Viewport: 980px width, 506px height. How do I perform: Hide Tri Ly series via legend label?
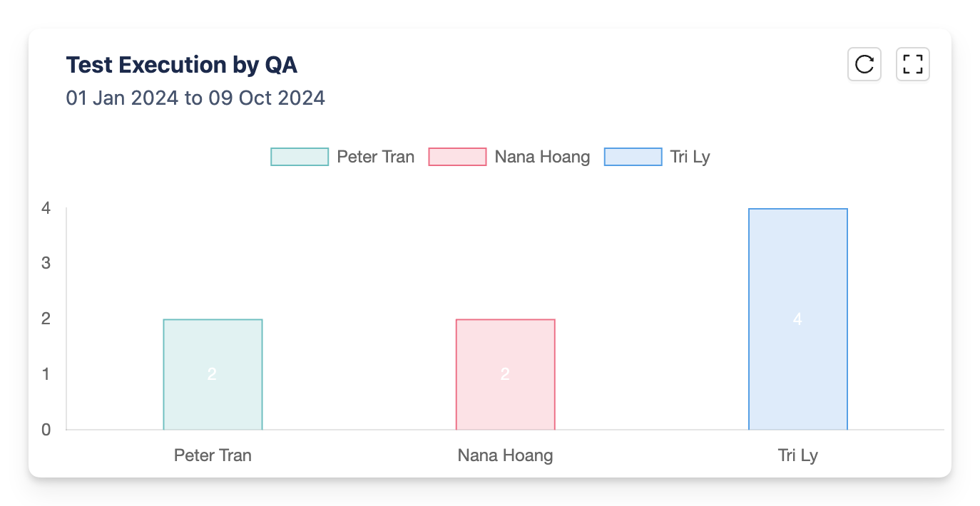[x=690, y=157]
